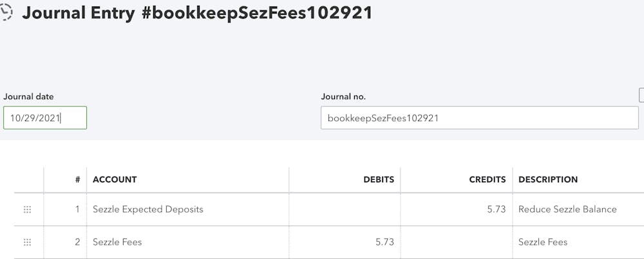Tick the checkbox right of Journal no.
Screen dimensions: 644x259
click(641, 95)
